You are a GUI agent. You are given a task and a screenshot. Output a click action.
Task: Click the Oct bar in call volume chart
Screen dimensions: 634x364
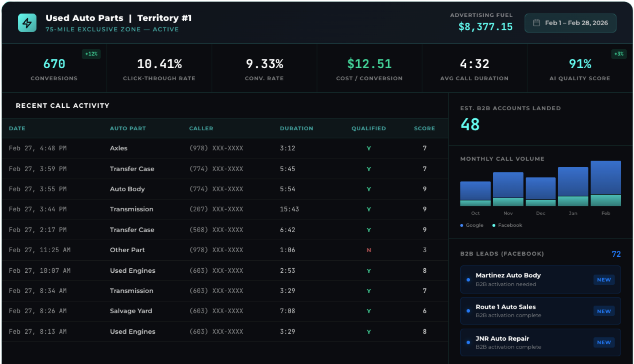coord(475,193)
